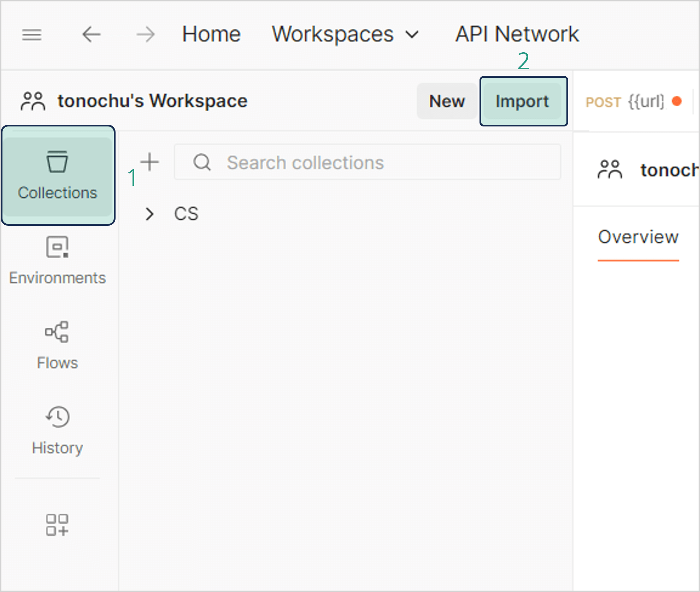Expand the Workspaces dropdown
Viewport: 700px width, 592px height.
tap(346, 35)
